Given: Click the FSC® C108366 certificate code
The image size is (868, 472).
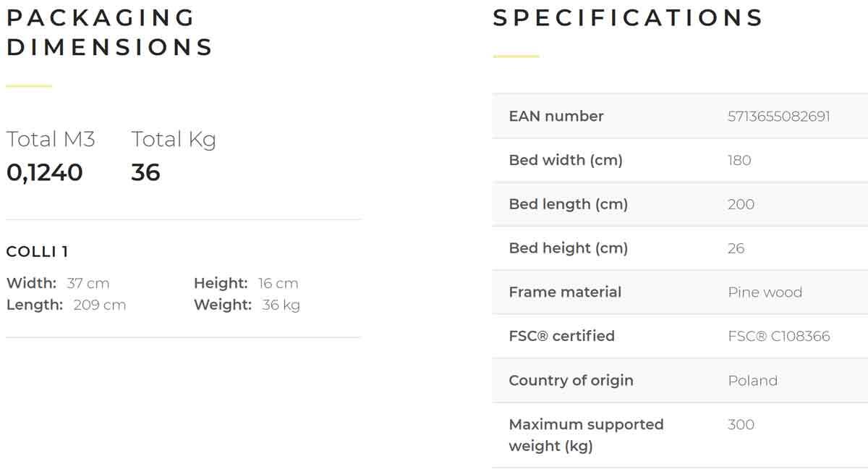Looking at the screenshot, I should pos(778,337).
